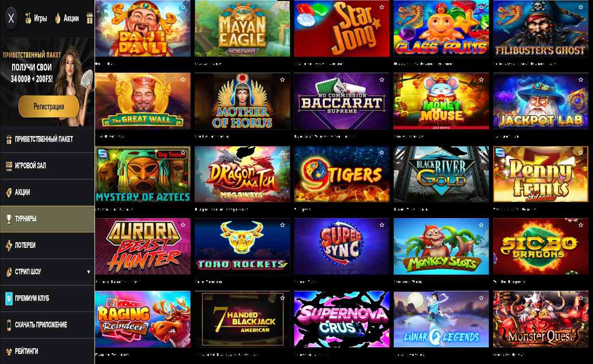The height and width of the screenshot is (364, 593).
Task: Click the gift box icon in the top bar
Action: click(89, 19)
